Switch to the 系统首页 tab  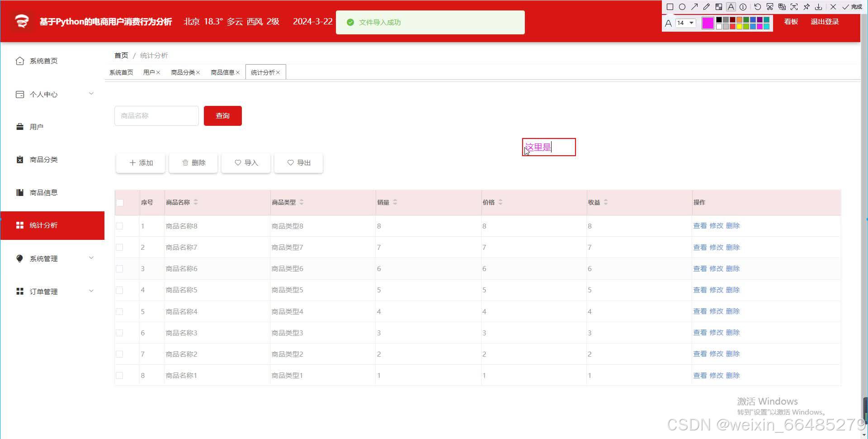[121, 72]
